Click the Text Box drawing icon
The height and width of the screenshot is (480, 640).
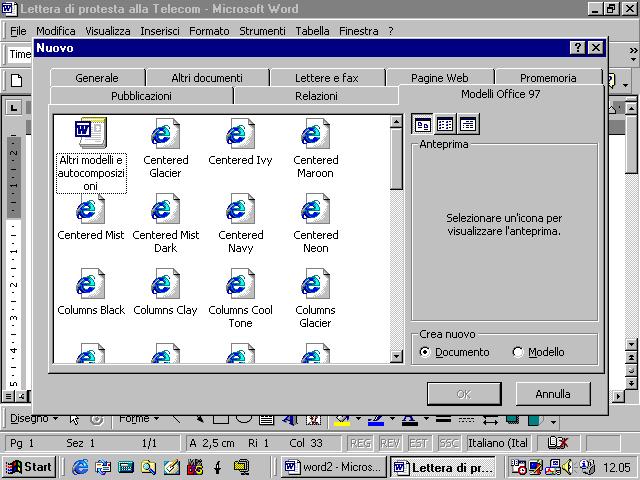coord(267,420)
